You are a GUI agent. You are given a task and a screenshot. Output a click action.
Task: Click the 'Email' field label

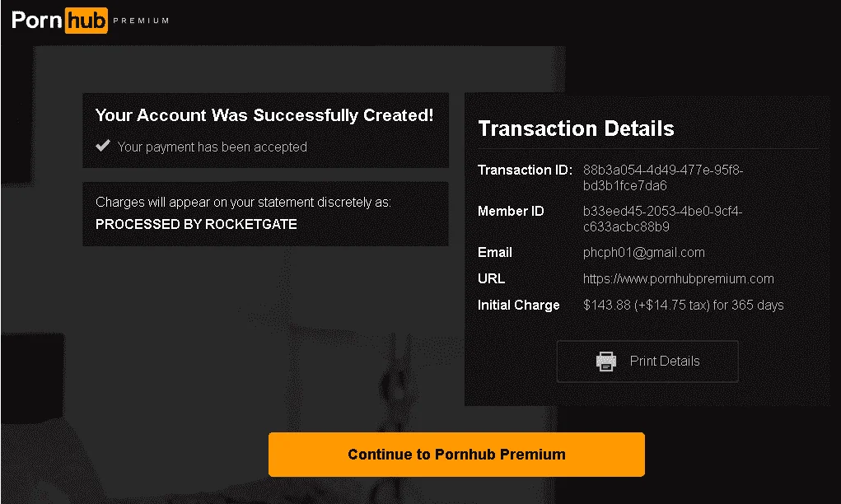(x=495, y=253)
